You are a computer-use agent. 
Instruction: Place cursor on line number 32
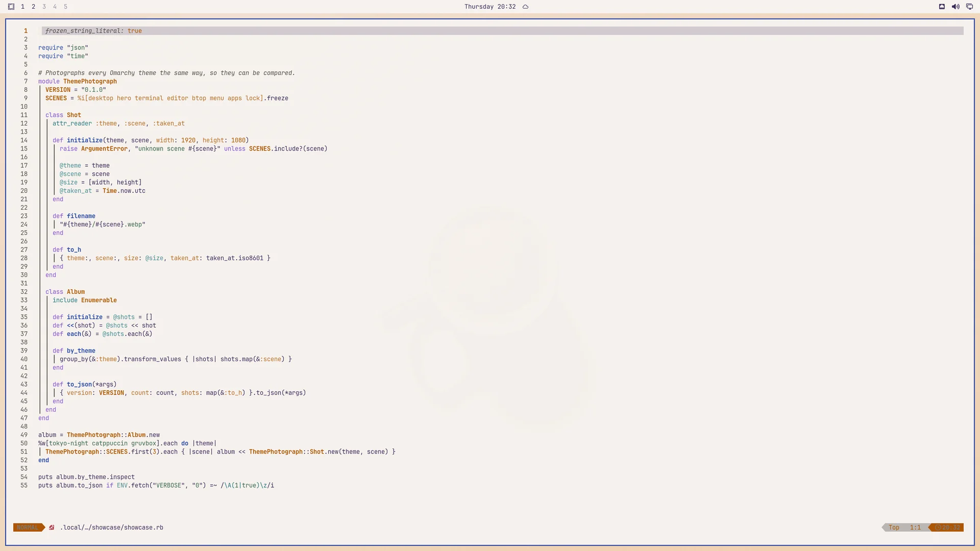(x=24, y=292)
